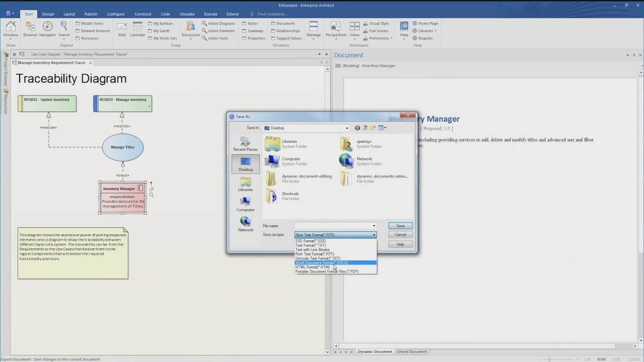Go back in the Save As dialog
Image resolution: width=644 pixels, height=362 pixels.
tap(357, 128)
